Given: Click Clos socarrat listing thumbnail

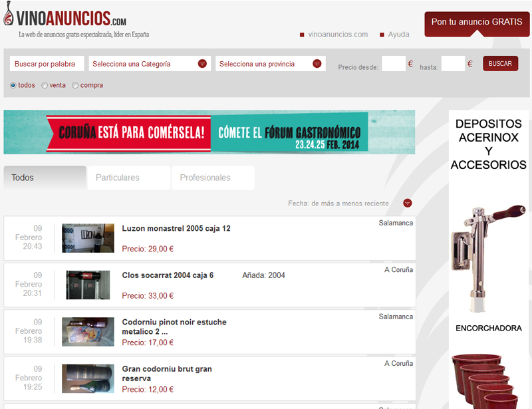Looking at the screenshot, I should 88,285.
